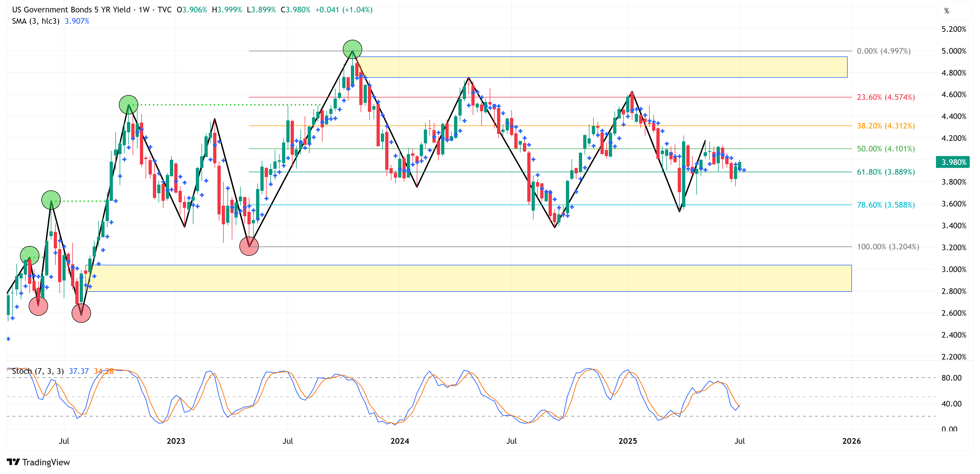The width and height of the screenshot is (980, 474).
Task: Click the blue Stoch value 37.37
Action: (78, 371)
